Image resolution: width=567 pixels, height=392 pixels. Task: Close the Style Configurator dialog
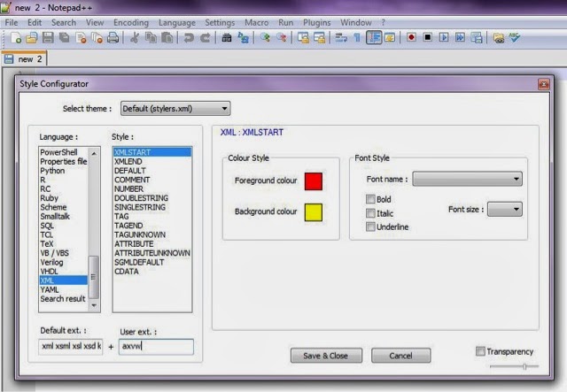[x=543, y=84]
